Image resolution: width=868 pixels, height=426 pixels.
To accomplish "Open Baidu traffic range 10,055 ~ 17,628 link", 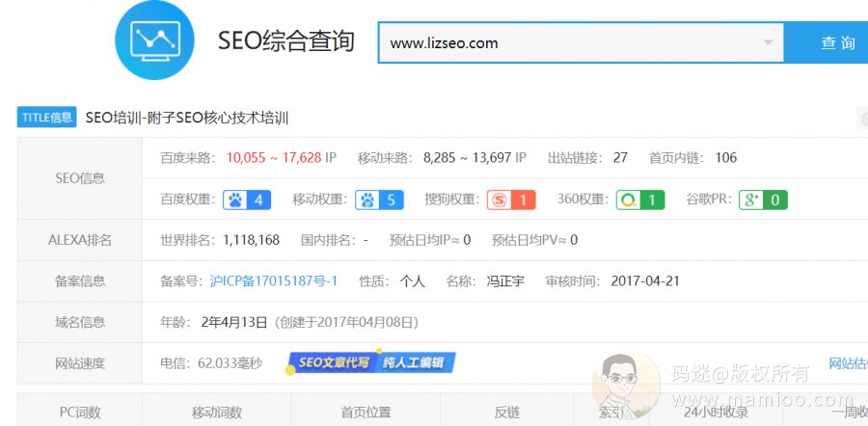I will 273,158.
